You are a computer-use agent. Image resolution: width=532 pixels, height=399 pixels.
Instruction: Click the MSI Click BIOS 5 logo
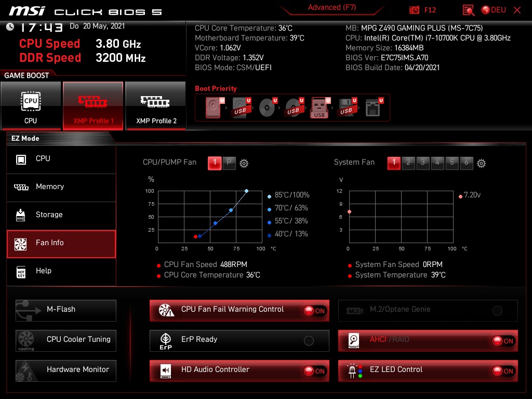[x=86, y=11]
